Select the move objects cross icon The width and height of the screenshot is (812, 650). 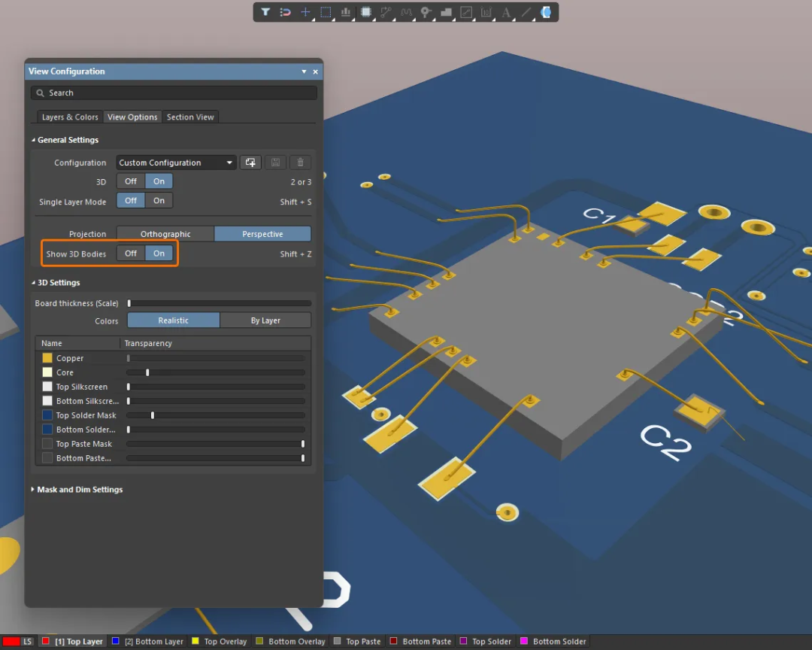pos(305,12)
